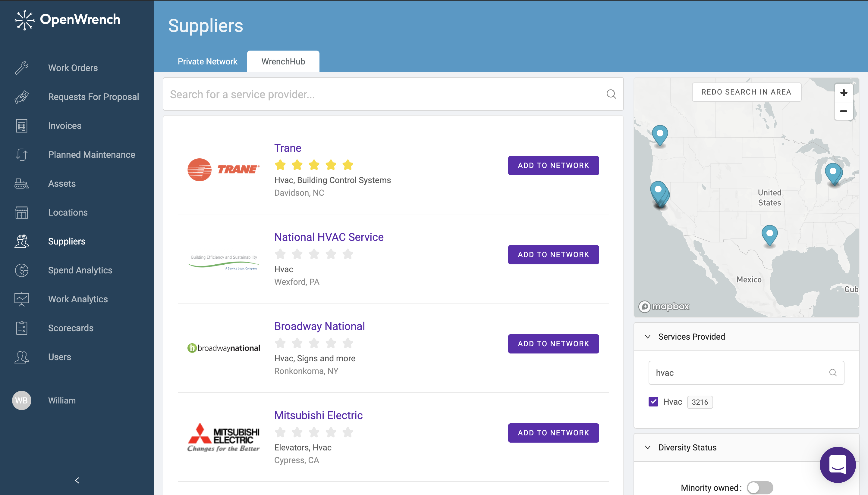Image resolution: width=868 pixels, height=495 pixels.
Task: Zoom in on the map
Action: [844, 93]
